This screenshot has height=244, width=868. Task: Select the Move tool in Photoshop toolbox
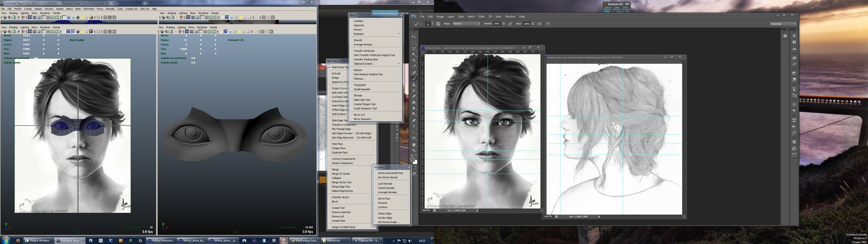point(414,37)
